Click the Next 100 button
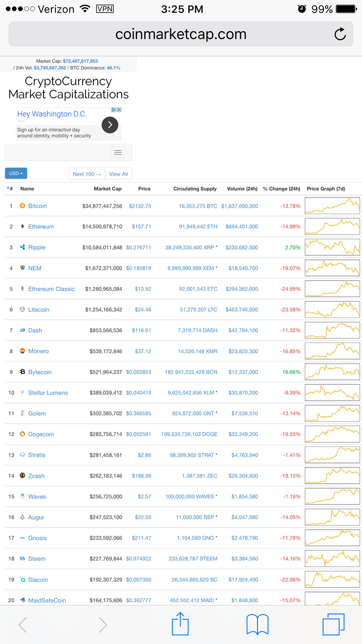Image resolution: width=362 pixels, height=644 pixels. tap(87, 174)
